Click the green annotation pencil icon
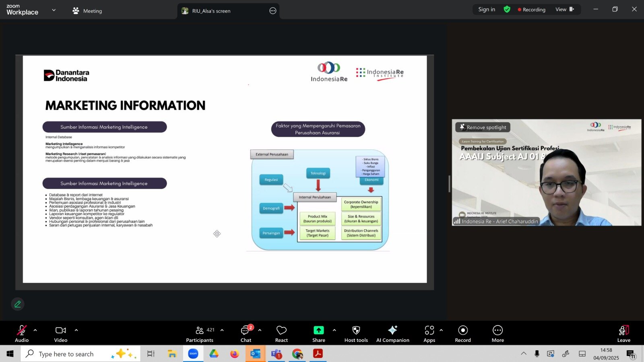644x362 pixels. pos(18,304)
